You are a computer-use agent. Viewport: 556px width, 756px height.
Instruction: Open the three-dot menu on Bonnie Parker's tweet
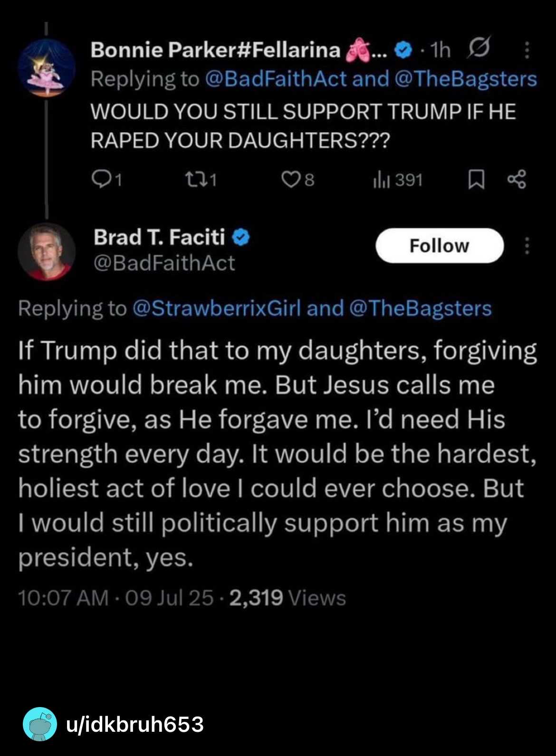(527, 49)
